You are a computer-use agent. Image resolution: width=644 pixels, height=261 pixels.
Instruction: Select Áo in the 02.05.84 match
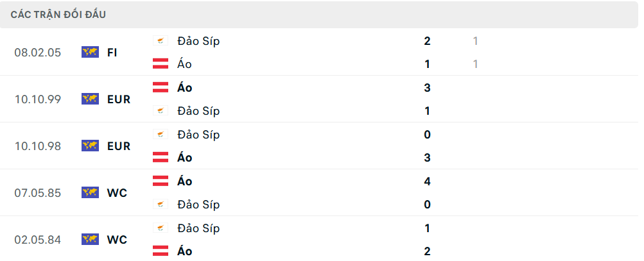tap(185, 251)
